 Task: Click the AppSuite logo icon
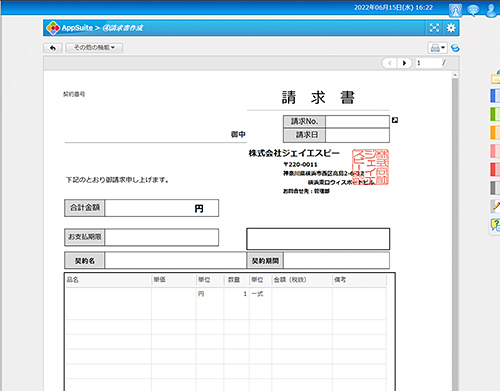53,28
